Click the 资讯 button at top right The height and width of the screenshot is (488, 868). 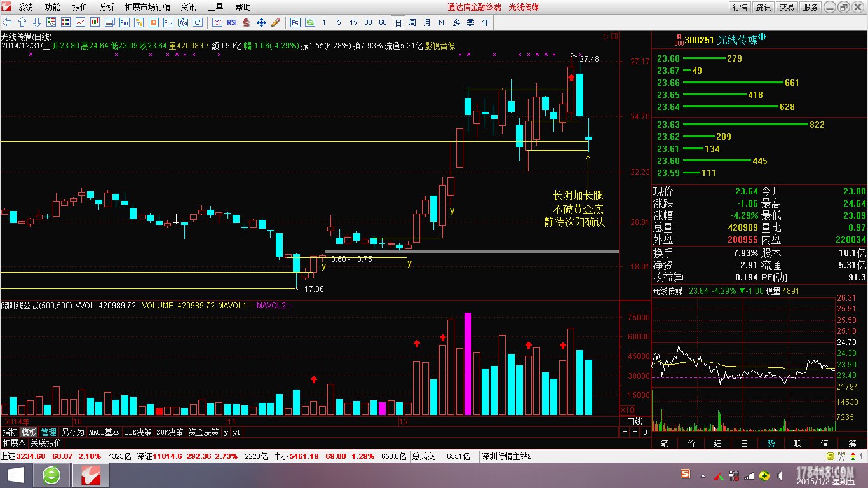[x=763, y=7]
